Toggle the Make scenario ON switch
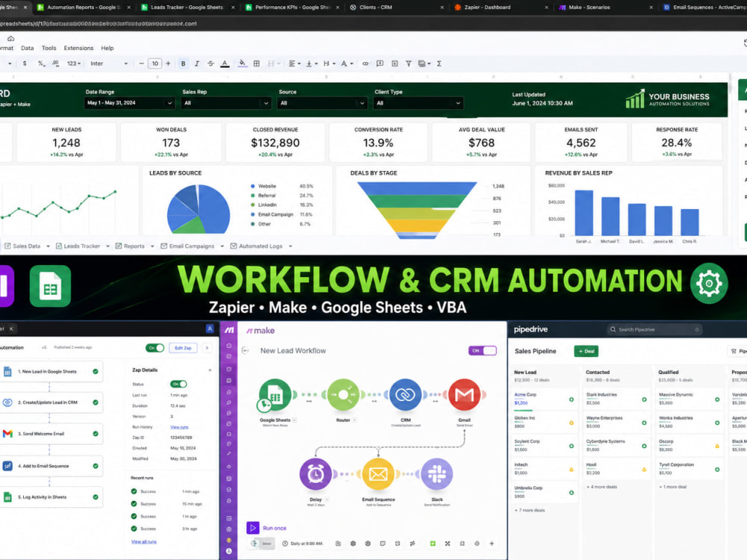The height and width of the screenshot is (560, 747). (x=482, y=350)
